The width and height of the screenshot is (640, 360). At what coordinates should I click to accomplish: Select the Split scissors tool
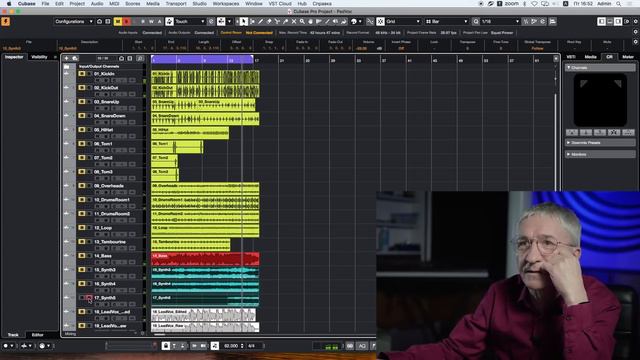pyautogui.click(x=277, y=21)
